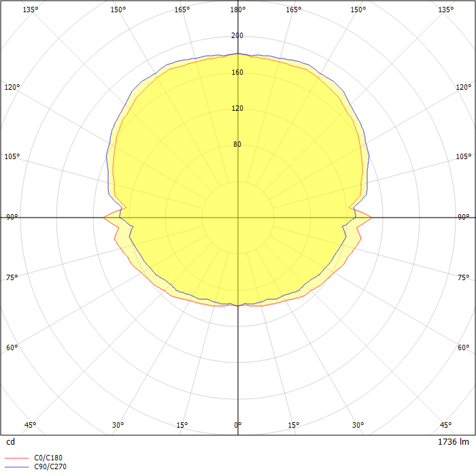476x476 pixels.
Task: Select the 30° label left of 0°
Action: click(118, 425)
